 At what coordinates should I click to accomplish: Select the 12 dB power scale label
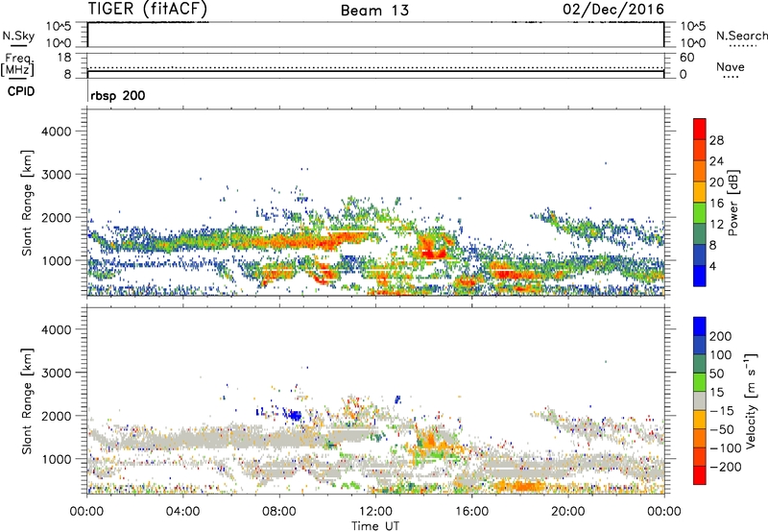[716, 225]
